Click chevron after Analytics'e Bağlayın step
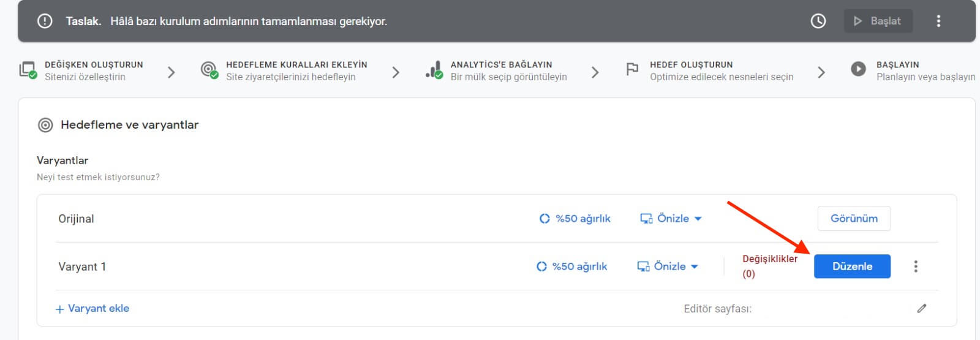This screenshot has width=980, height=340. (595, 72)
